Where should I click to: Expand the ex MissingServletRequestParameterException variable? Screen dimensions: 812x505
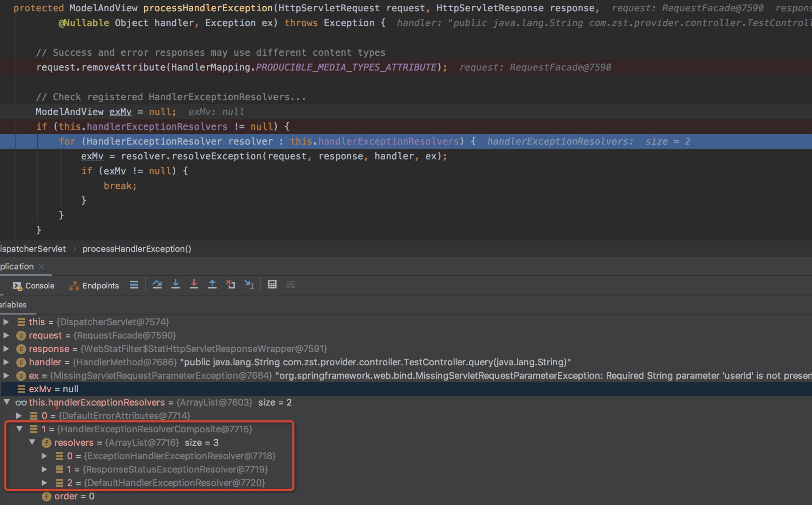tap(6, 376)
